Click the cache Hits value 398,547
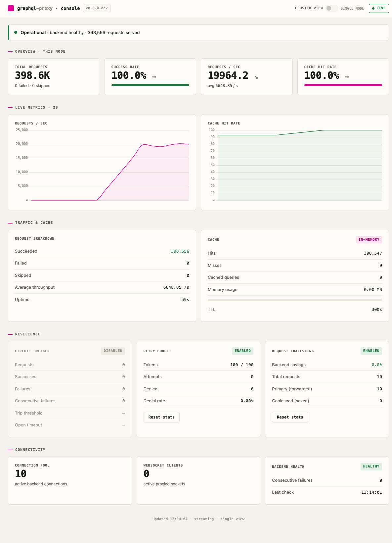 [x=373, y=253]
